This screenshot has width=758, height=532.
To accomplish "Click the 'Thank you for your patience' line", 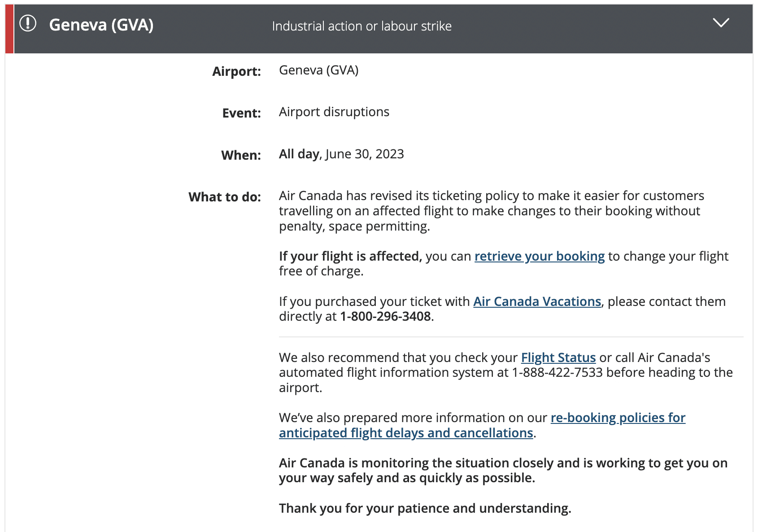I will (425, 508).
